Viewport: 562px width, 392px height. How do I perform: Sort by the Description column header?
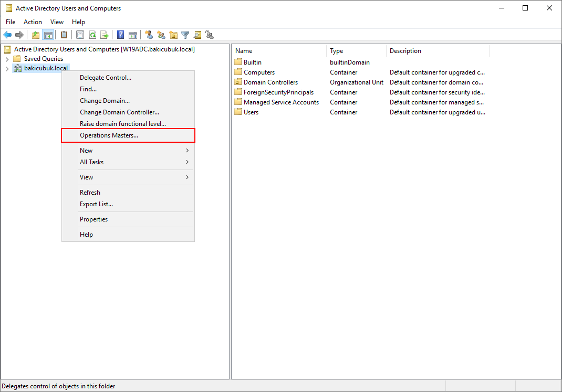438,51
